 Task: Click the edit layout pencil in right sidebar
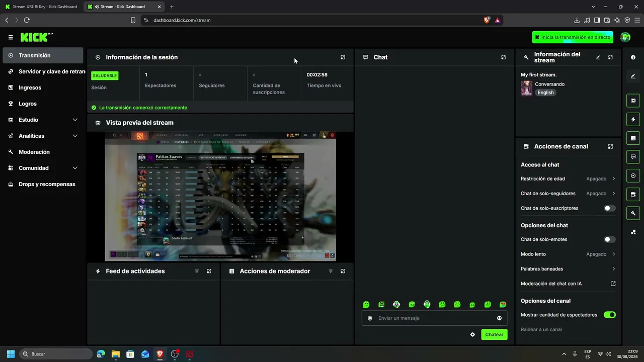pos(633,76)
